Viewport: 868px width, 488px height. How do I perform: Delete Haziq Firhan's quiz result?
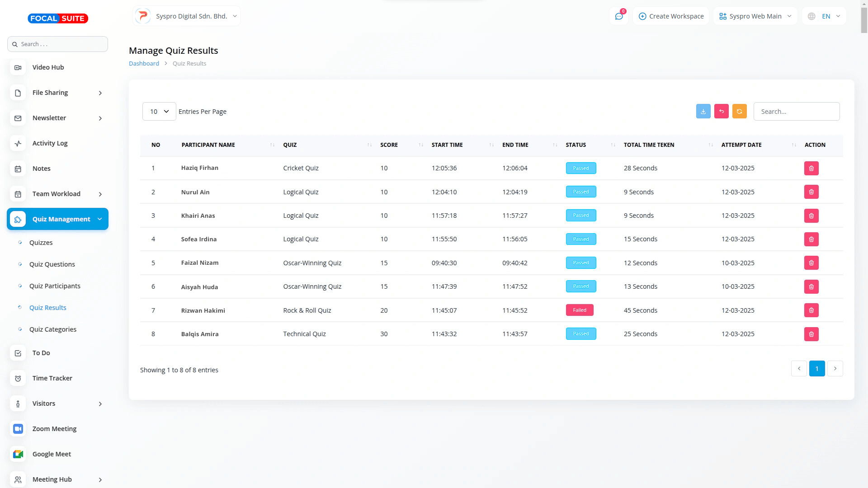click(811, 168)
